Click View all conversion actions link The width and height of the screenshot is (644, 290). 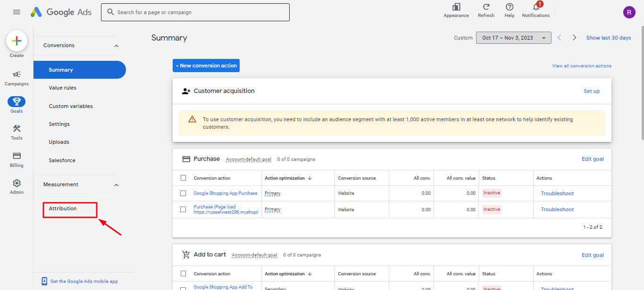pos(582,66)
